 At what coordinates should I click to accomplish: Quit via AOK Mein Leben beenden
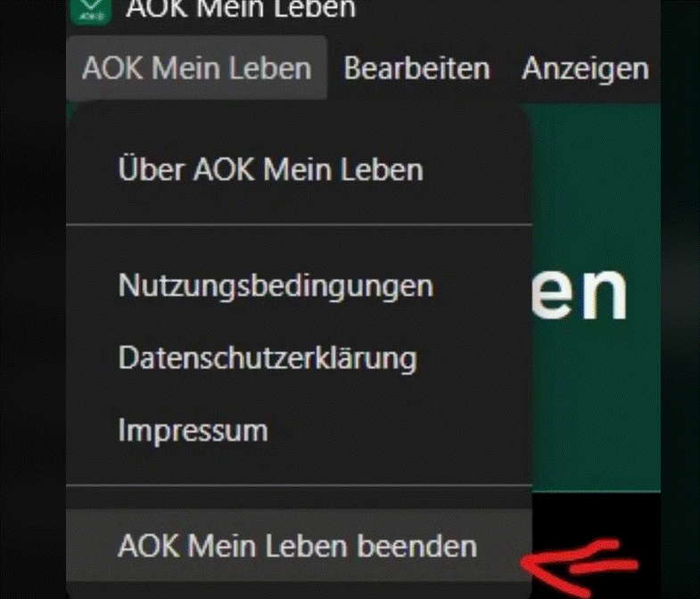tap(299, 546)
